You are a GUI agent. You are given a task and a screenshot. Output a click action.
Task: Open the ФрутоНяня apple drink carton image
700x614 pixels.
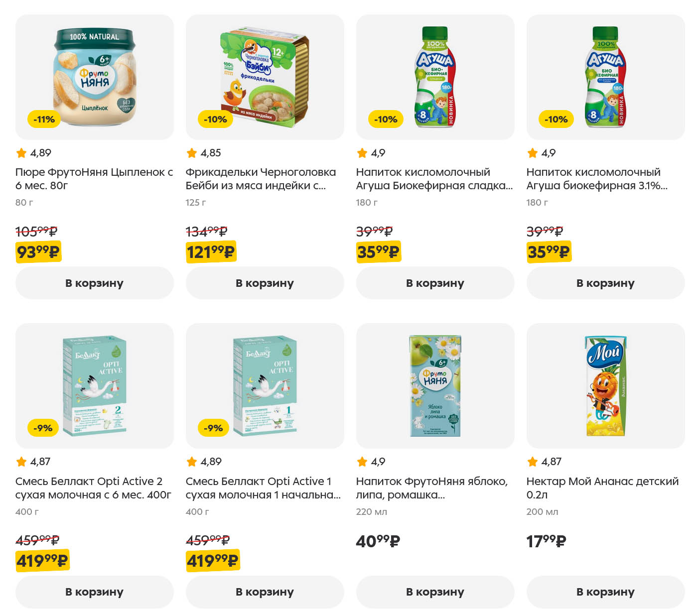click(435, 386)
